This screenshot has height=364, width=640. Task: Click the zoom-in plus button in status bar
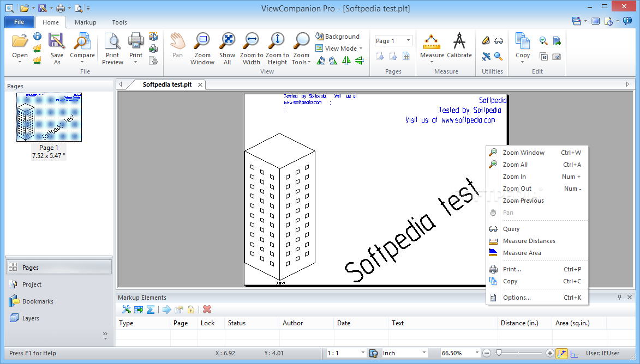click(550, 353)
